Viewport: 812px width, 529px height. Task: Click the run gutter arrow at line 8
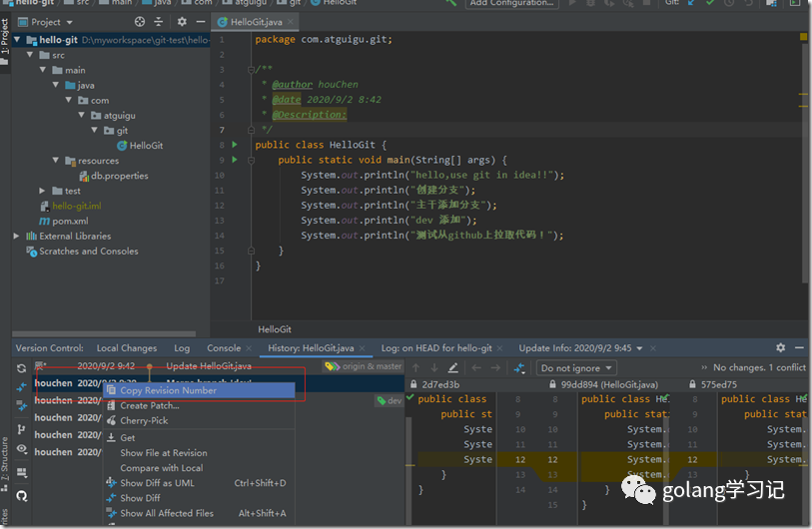pos(235,145)
